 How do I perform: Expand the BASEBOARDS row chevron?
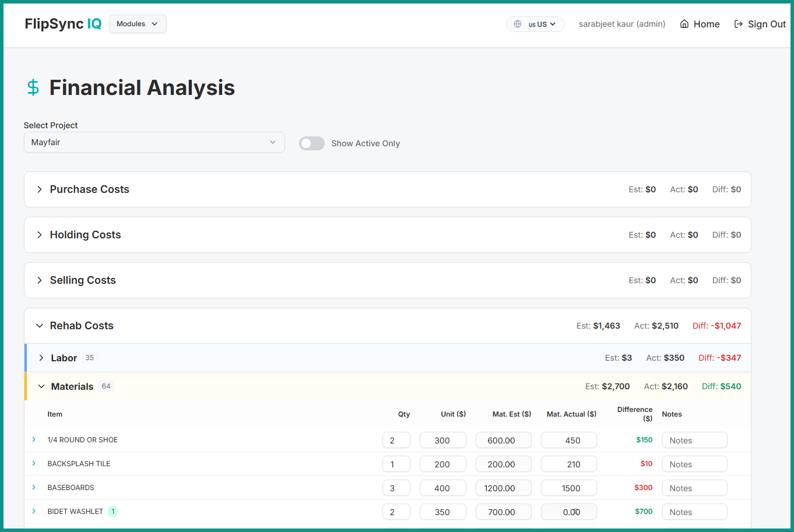coord(34,487)
